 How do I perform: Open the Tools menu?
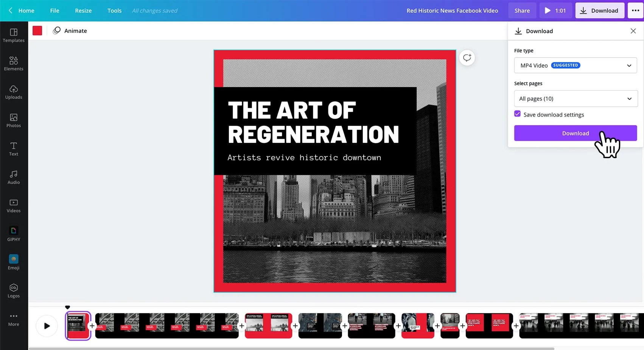coord(114,10)
